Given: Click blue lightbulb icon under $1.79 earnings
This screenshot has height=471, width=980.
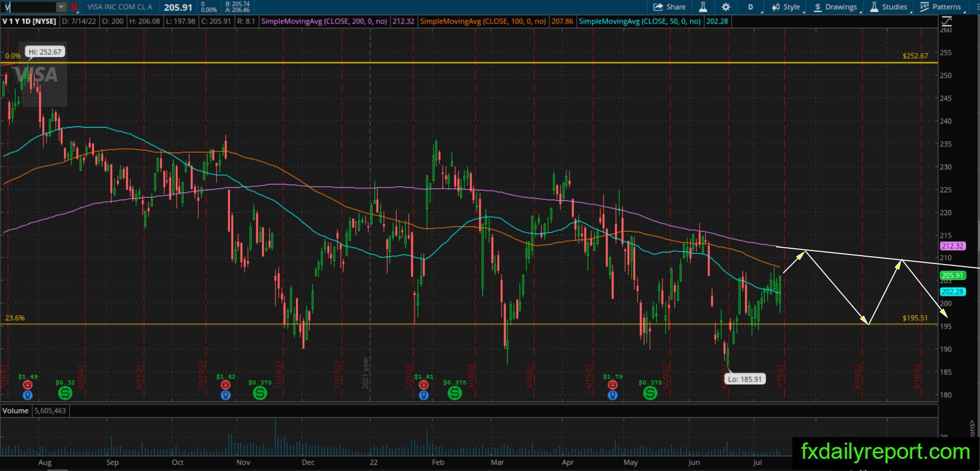Looking at the screenshot, I should [612, 395].
